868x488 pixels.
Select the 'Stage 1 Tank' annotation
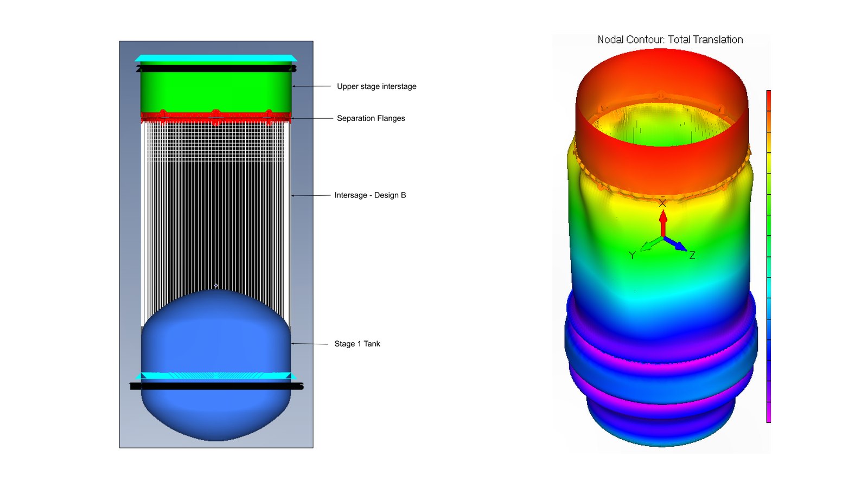pyautogui.click(x=357, y=344)
